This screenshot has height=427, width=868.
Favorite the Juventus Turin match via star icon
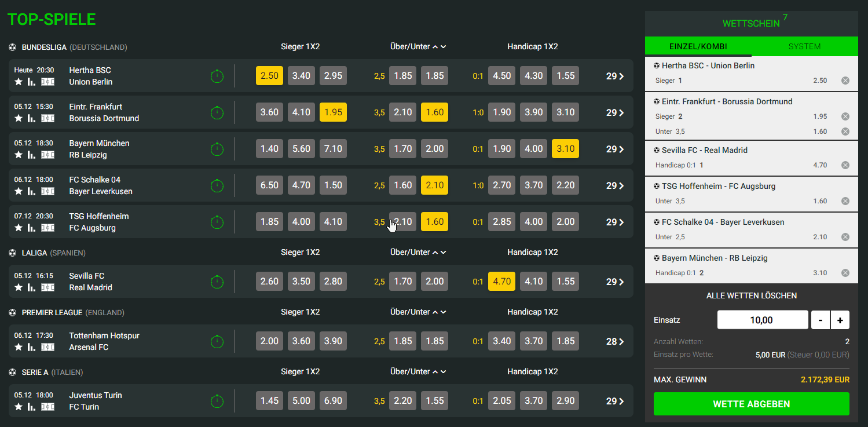[18, 407]
